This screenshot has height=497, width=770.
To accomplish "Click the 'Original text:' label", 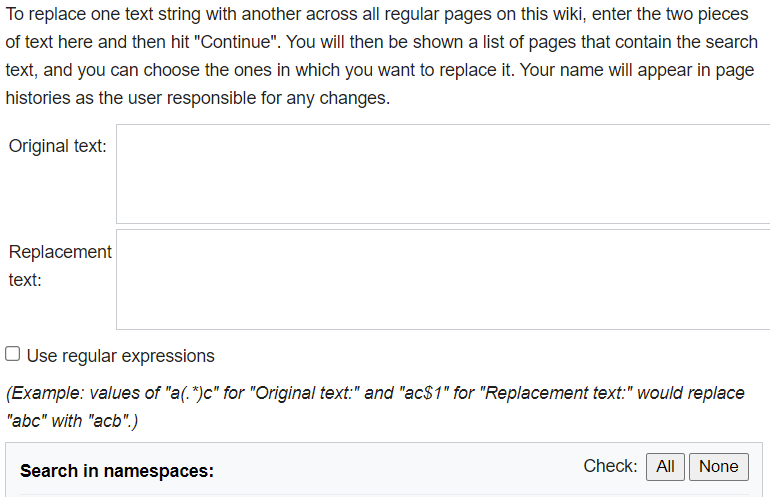I will tap(57, 146).
